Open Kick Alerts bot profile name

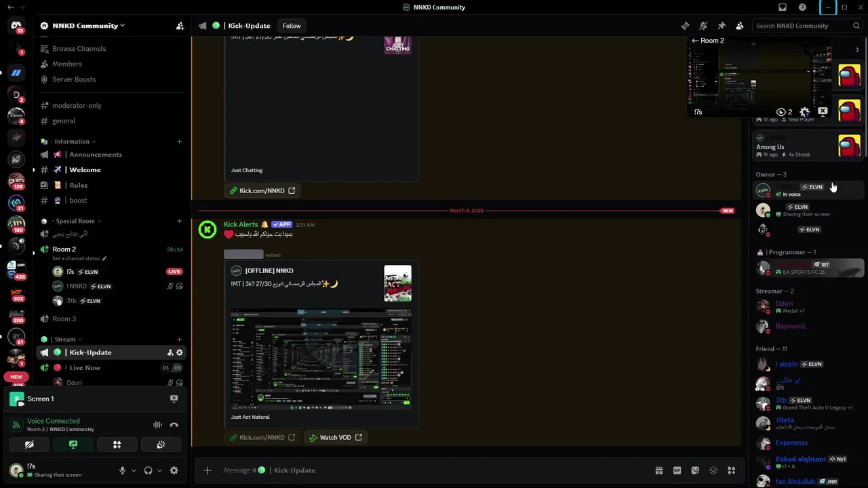(x=241, y=224)
